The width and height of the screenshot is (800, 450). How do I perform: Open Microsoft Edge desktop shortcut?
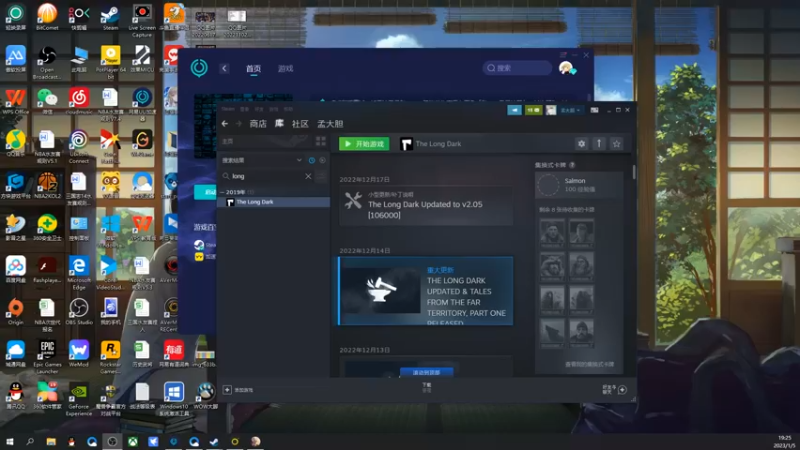pos(79,273)
